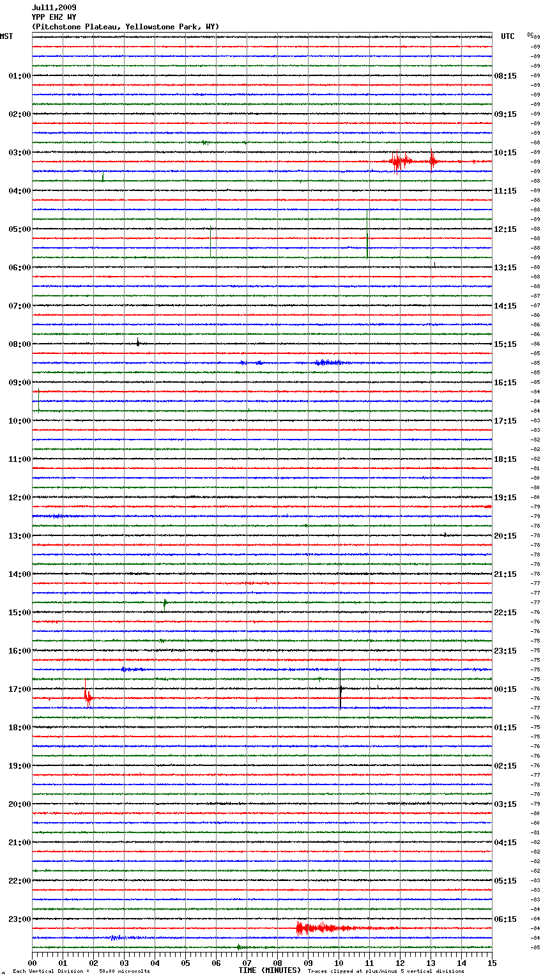Select the 01:00 MST row label
This screenshot has height=980, width=543.
click(20, 76)
